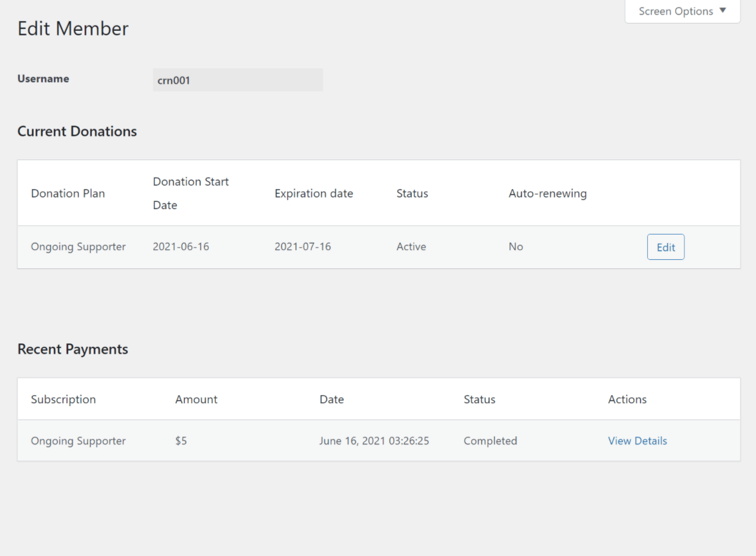The image size is (756, 556).
Task: Click the Recent Payments section heading
Action: pyautogui.click(x=73, y=349)
